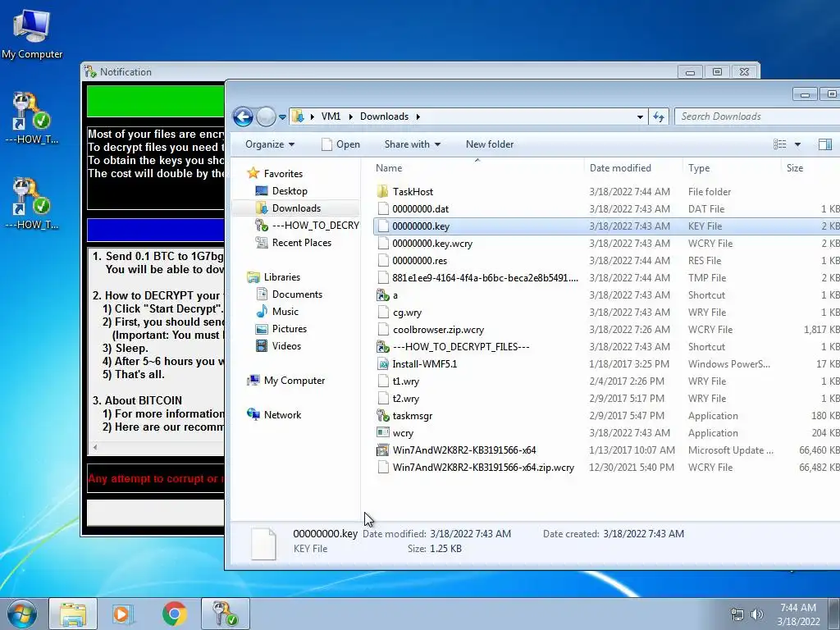Select the 881e1ee9-4164 TMP file
The height and width of the screenshot is (630, 840).
pos(486,277)
